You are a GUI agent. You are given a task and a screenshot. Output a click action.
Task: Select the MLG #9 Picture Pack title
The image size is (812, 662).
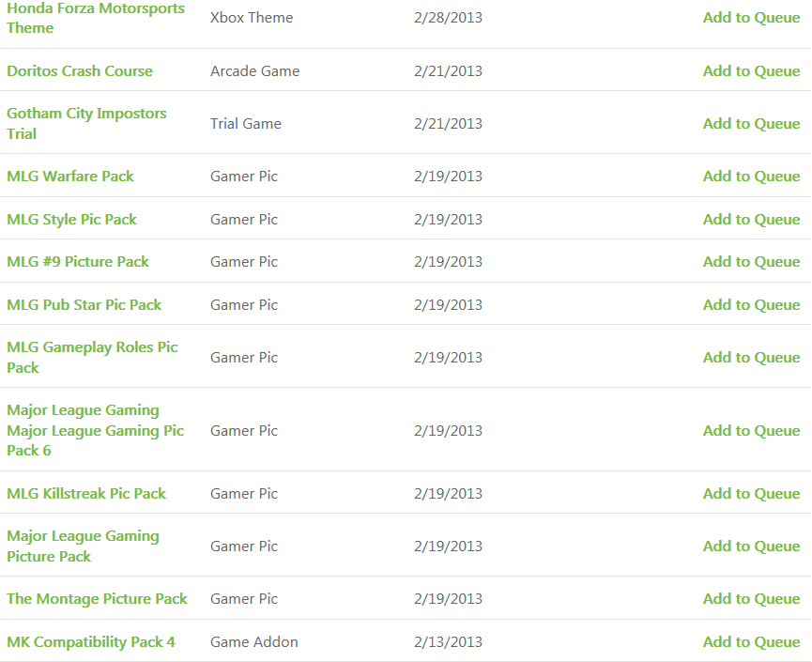(78, 262)
